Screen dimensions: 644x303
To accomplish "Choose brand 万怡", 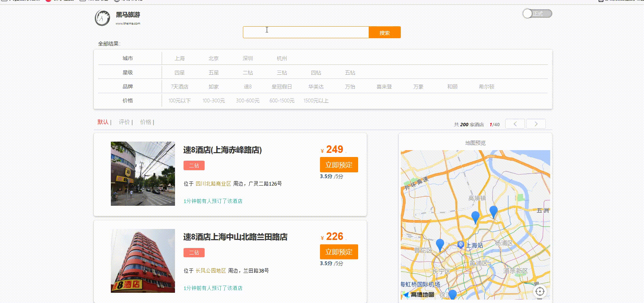I will [x=350, y=87].
